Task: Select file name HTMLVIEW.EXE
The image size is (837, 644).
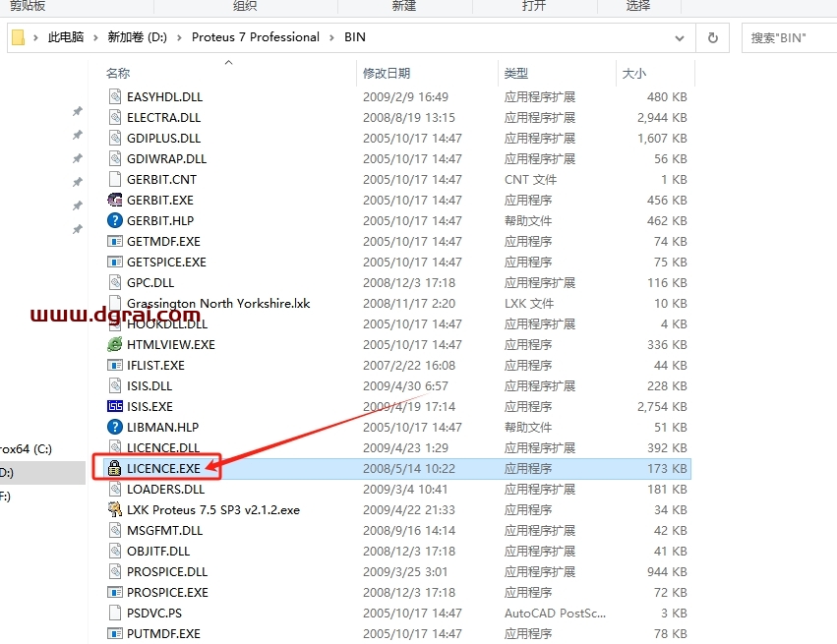Action: coord(171,345)
